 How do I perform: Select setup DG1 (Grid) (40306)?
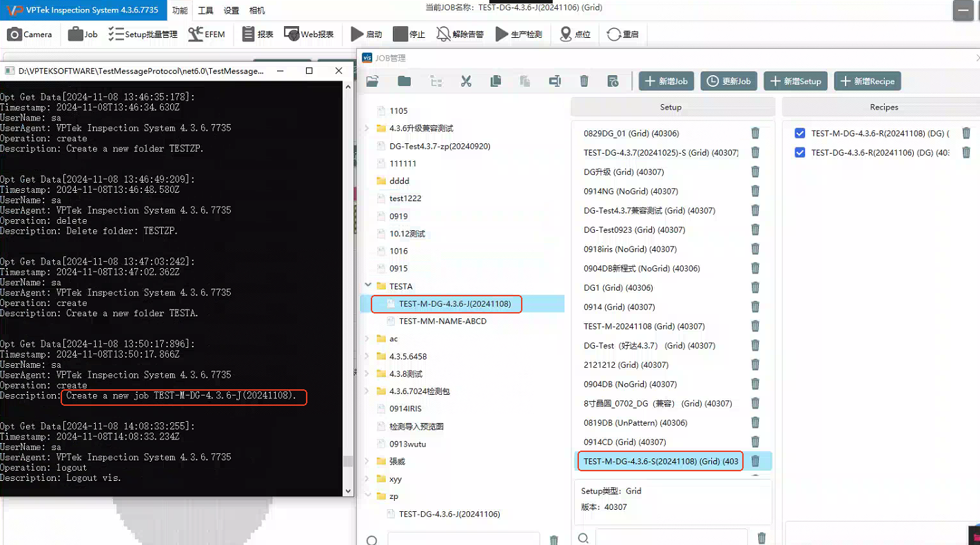[618, 287]
